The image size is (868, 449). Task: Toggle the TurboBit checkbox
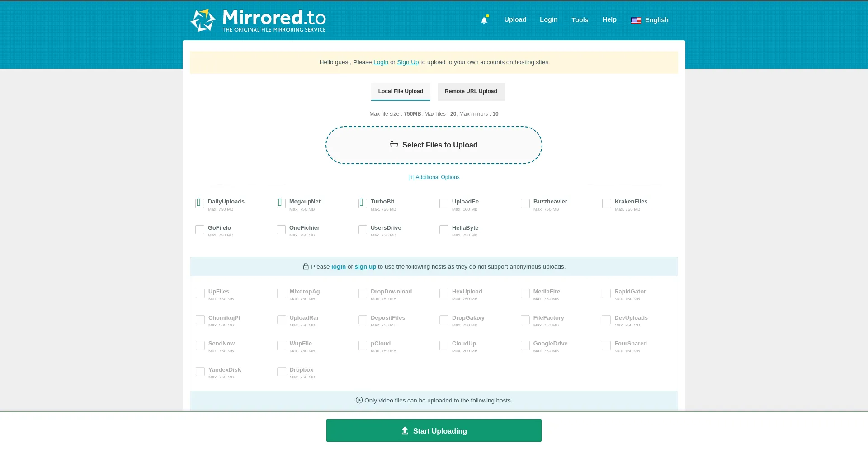pyautogui.click(x=363, y=203)
